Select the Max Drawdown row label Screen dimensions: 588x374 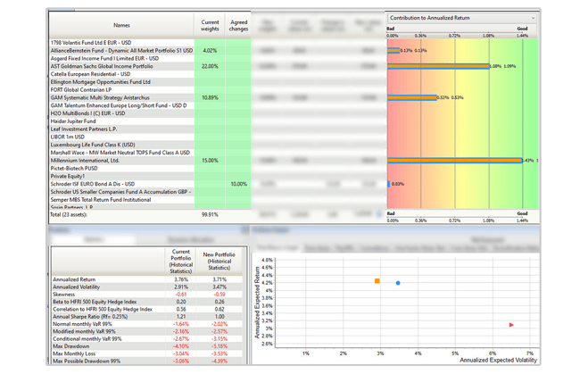(71, 346)
